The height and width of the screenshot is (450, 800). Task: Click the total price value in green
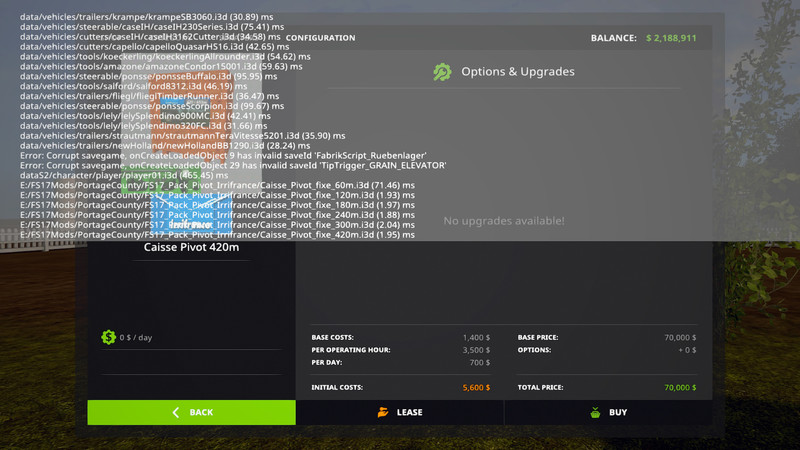679,387
